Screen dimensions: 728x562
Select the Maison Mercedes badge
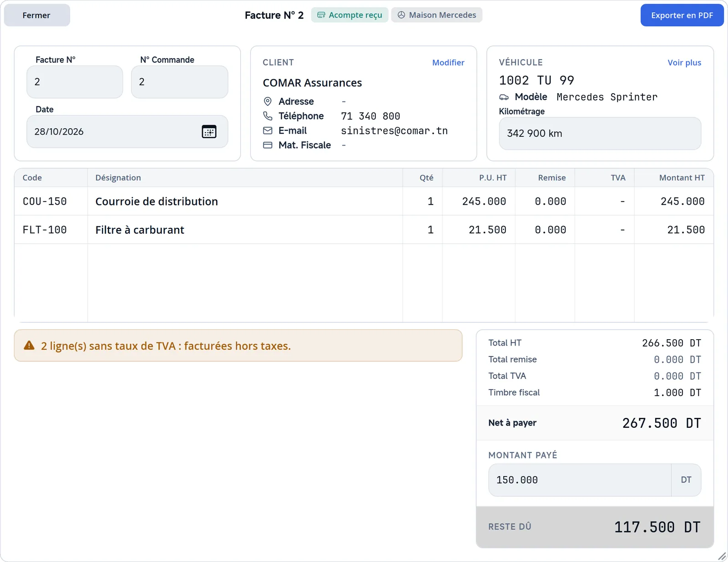click(437, 15)
